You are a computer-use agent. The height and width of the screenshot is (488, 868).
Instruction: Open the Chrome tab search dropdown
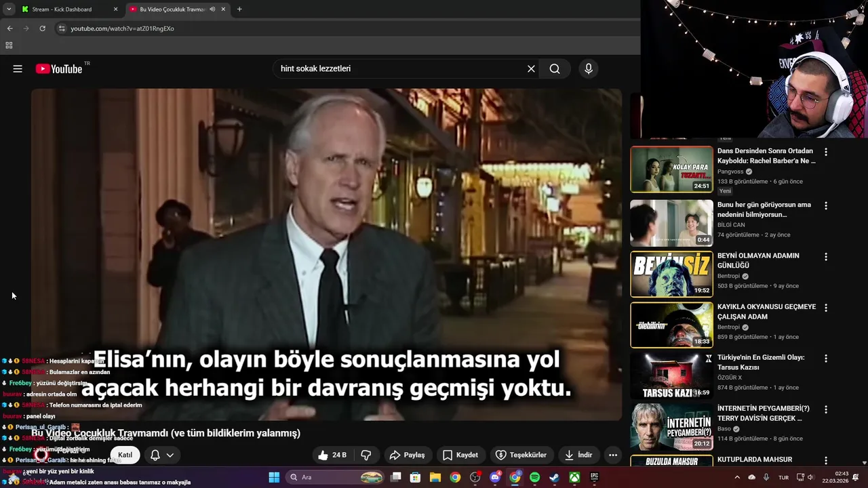(8, 9)
